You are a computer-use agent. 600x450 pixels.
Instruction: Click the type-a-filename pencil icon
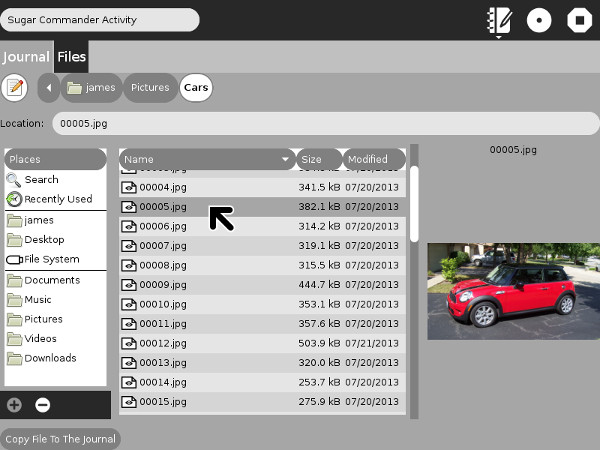click(14, 87)
